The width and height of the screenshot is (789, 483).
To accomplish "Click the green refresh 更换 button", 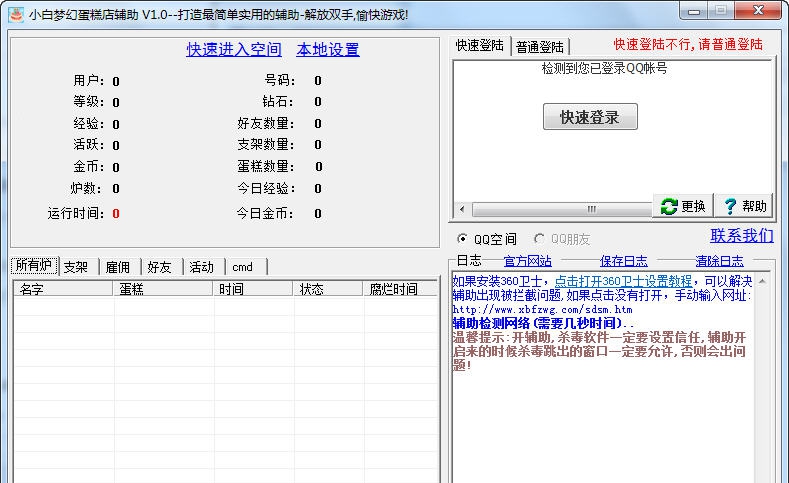I will pyautogui.click(x=683, y=206).
